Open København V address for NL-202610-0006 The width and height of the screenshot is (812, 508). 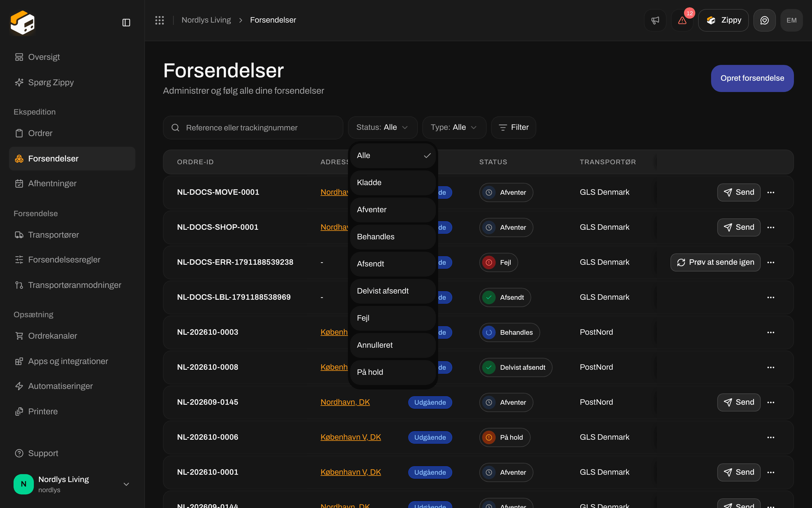click(x=351, y=437)
